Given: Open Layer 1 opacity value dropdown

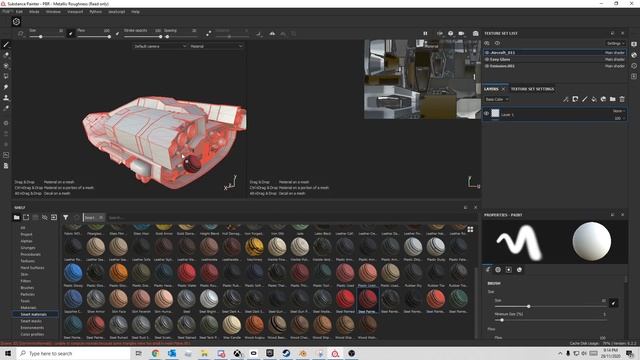Looking at the screenshot, I should click(619, 118).
